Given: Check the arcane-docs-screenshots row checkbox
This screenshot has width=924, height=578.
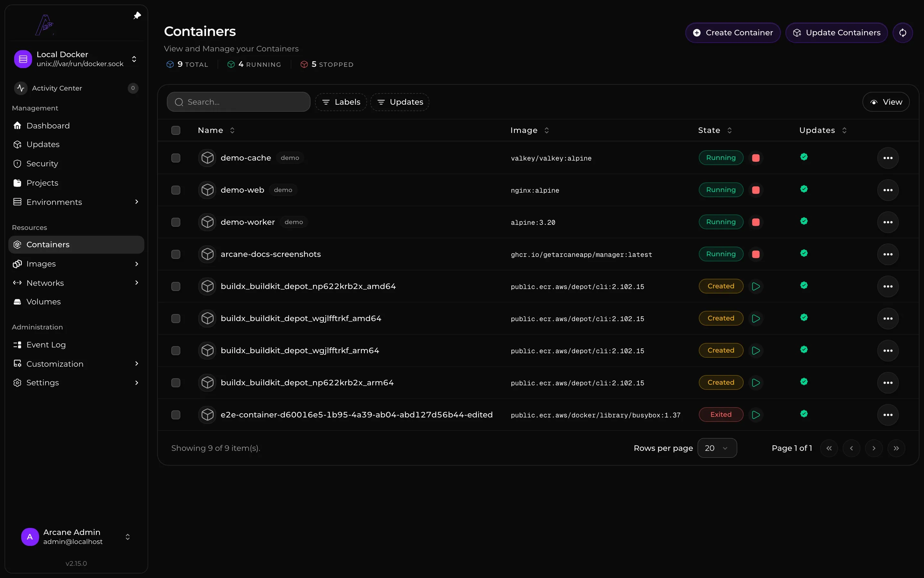Looking at the screenshot, I should 175,254.
